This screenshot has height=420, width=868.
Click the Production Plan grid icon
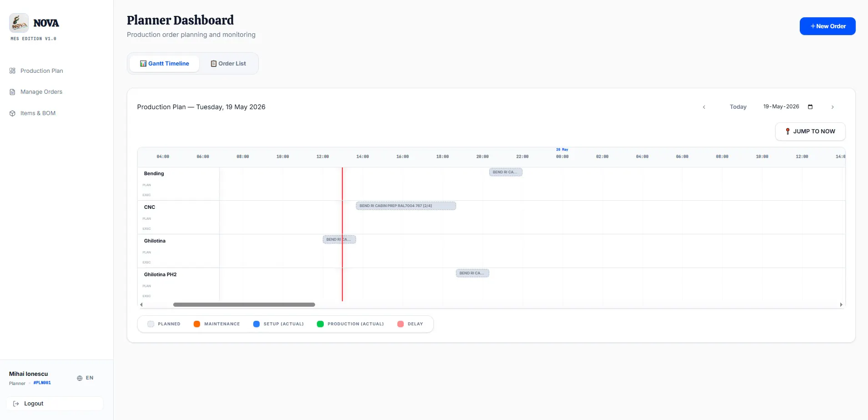(x=12, y=71)
